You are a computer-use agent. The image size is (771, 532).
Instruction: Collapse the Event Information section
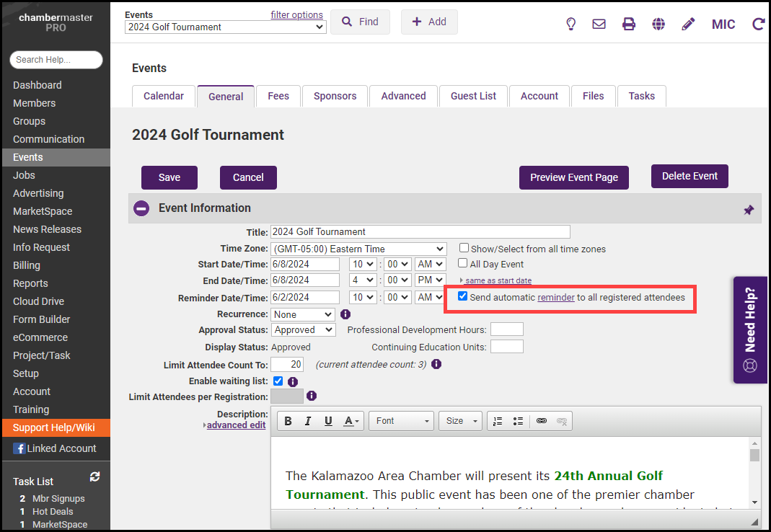pyautogui.click(x=142, y=208)
